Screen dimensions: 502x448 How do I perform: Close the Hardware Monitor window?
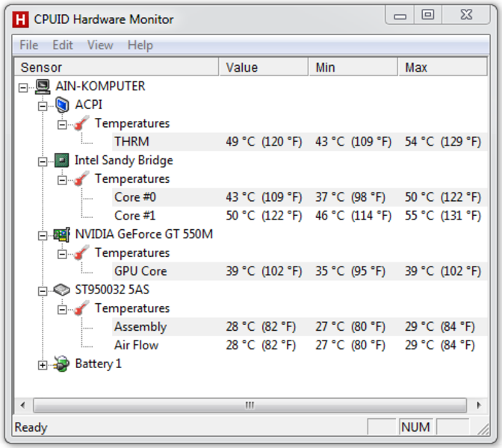466,15
